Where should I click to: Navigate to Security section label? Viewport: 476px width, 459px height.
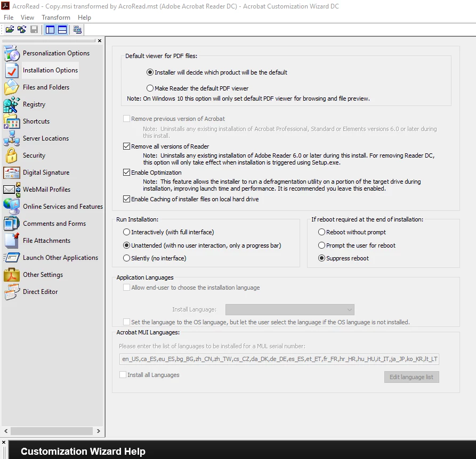(34, 155)
